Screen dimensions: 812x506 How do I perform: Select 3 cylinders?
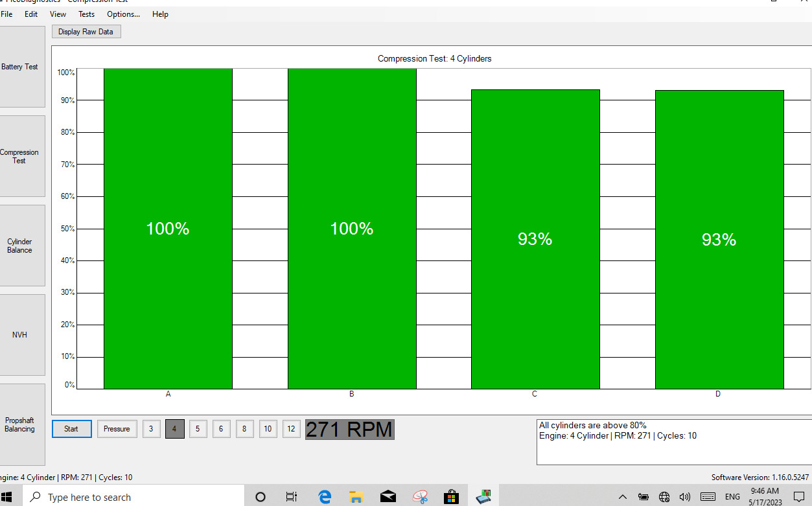click(151, 429)
